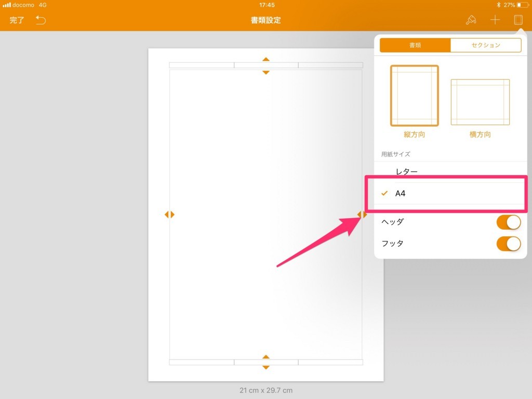The width and height of the screenshot is (532, 399).
Task: Tap the docomo signal strength indicator
Action: (x=7, y=5)
